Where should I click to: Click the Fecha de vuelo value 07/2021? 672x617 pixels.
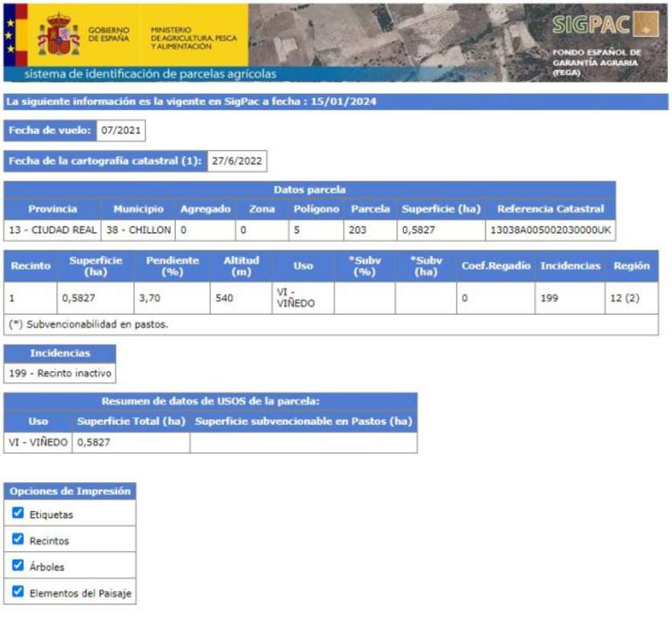tap(120, 130)
